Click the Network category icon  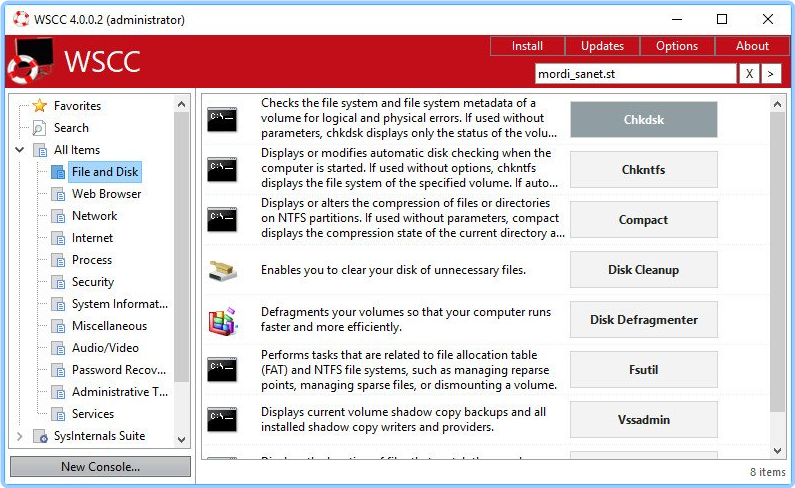58,216
